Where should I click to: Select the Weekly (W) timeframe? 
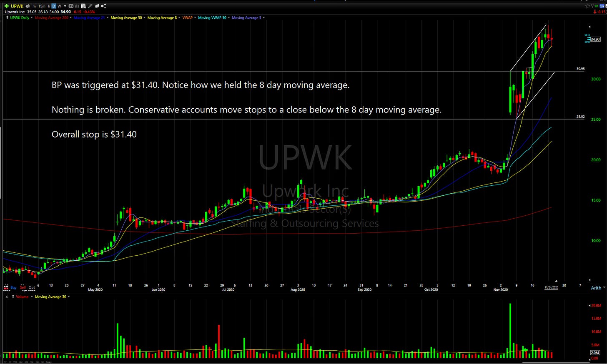coord(59,6)
